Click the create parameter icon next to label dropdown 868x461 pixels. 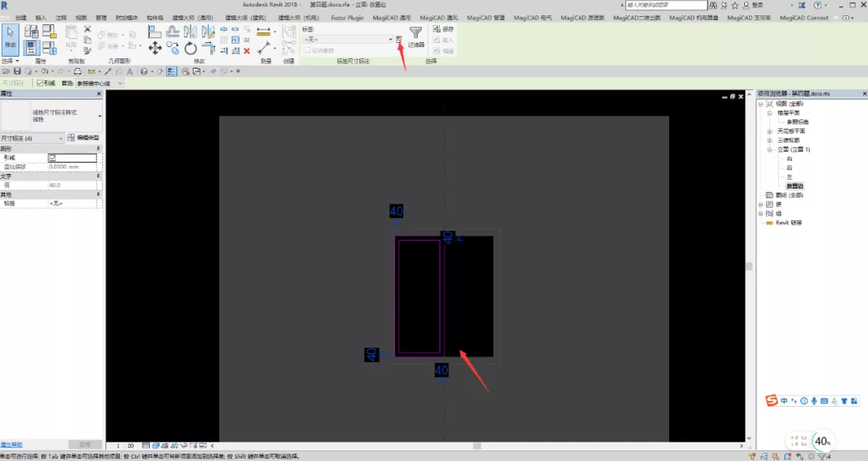pos(398,40)
